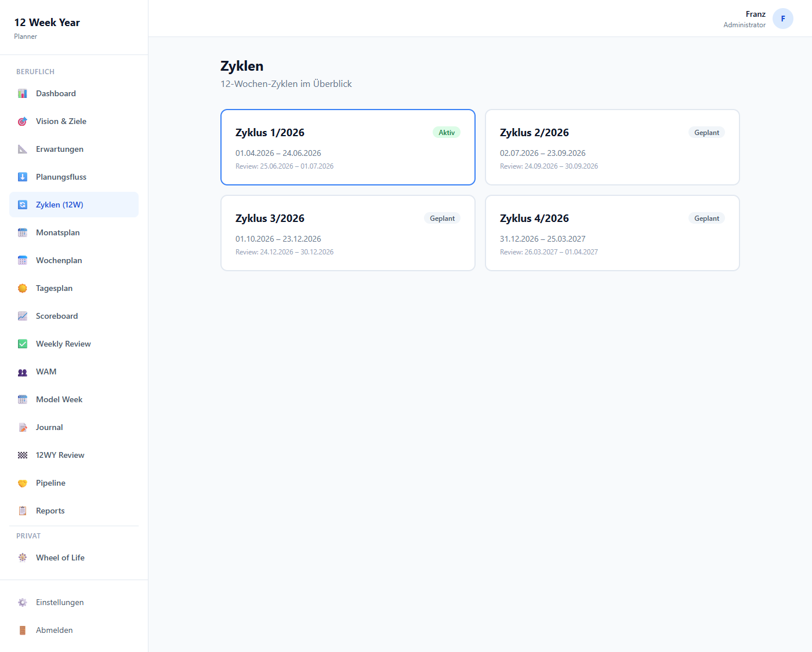812x652 pixels.
Task: Click the Dashboard bar chart icon
Action: (x=23, y=94)
